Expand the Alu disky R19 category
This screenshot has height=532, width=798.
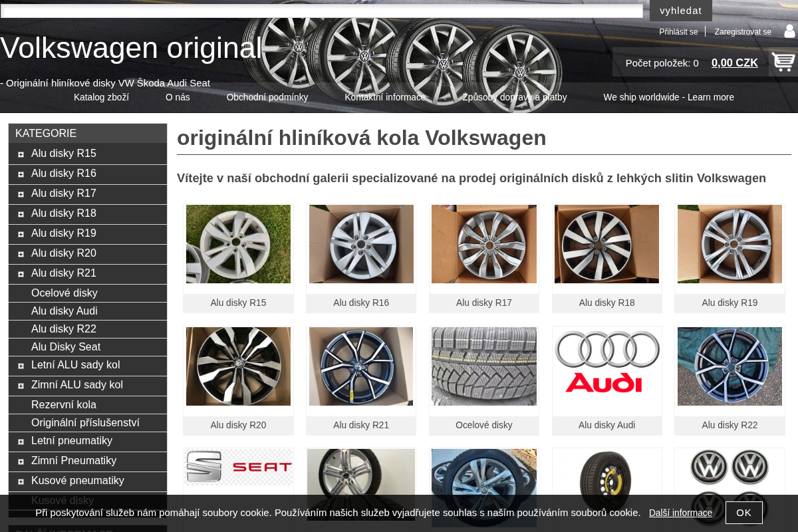click(x=21, y=234)
